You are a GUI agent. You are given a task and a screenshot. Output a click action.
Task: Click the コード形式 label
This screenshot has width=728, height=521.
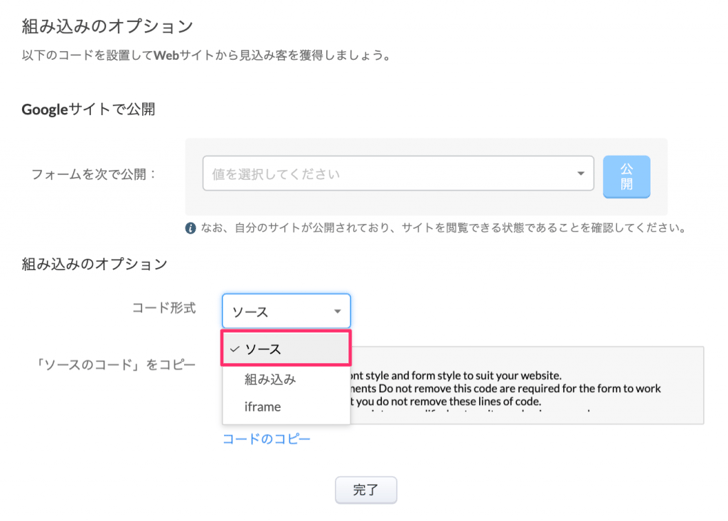click(x=164, y=308)
